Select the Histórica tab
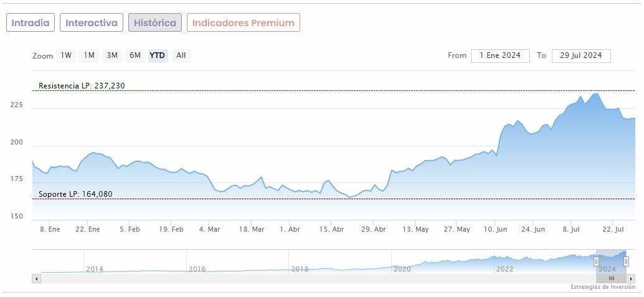This screenshot has width=644, height=297. pos(155,22)
